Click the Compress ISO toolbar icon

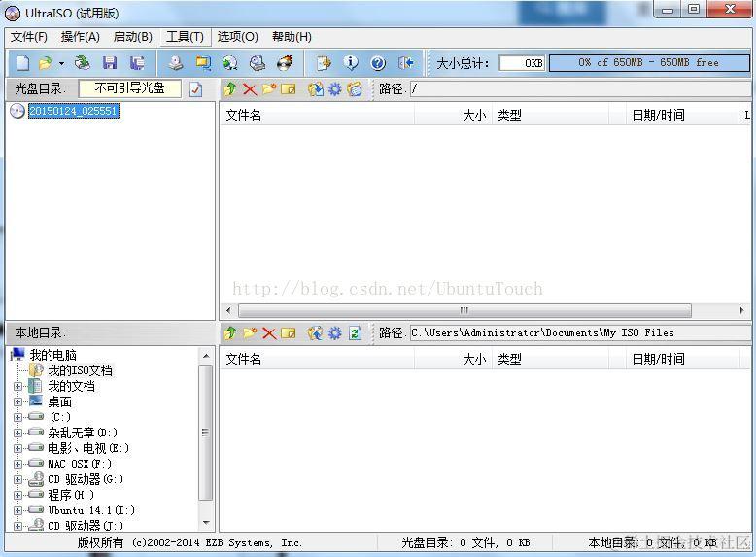(x=203, y=62)
